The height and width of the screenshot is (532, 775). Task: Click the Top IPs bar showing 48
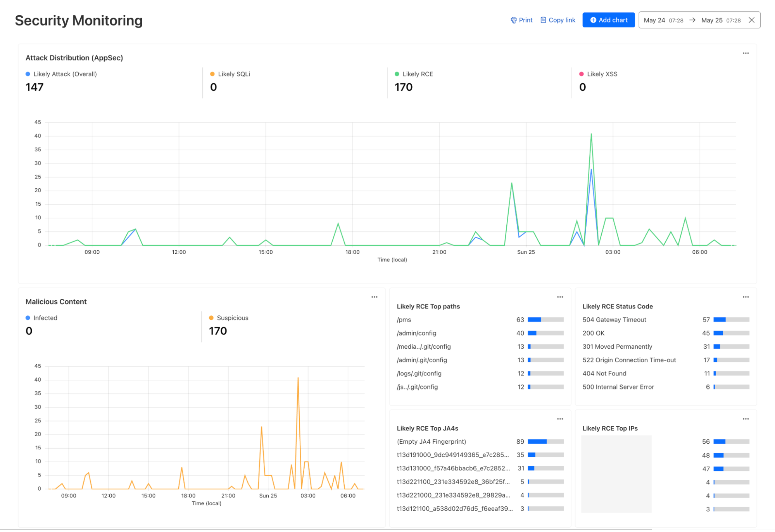coord(731,455)
